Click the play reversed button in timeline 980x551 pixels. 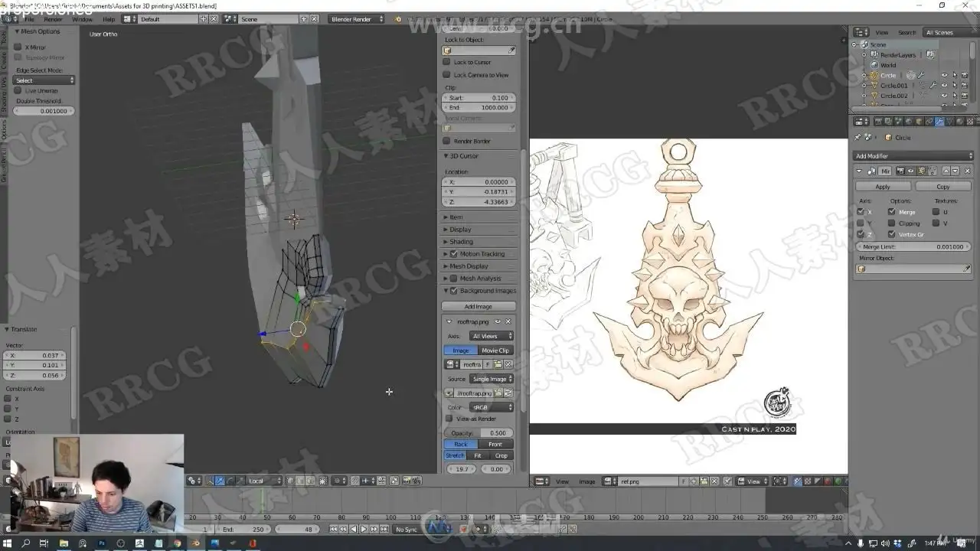pyautogui.click(x=353, y=529)
